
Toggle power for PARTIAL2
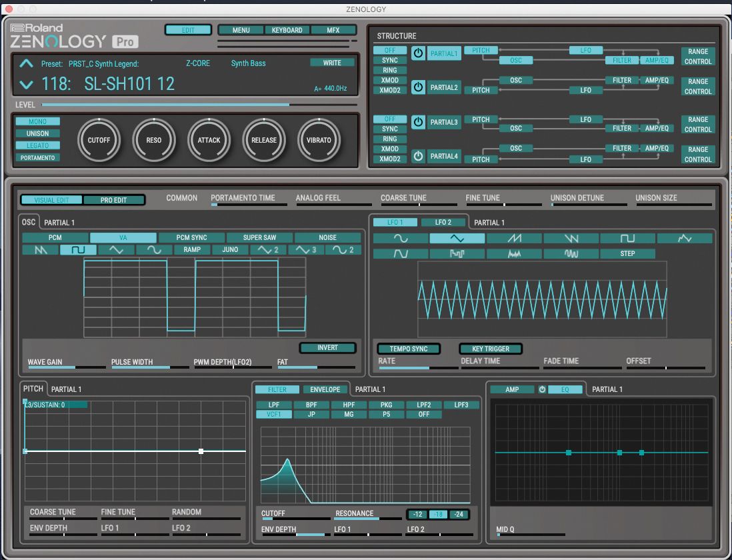pos(418,87)
